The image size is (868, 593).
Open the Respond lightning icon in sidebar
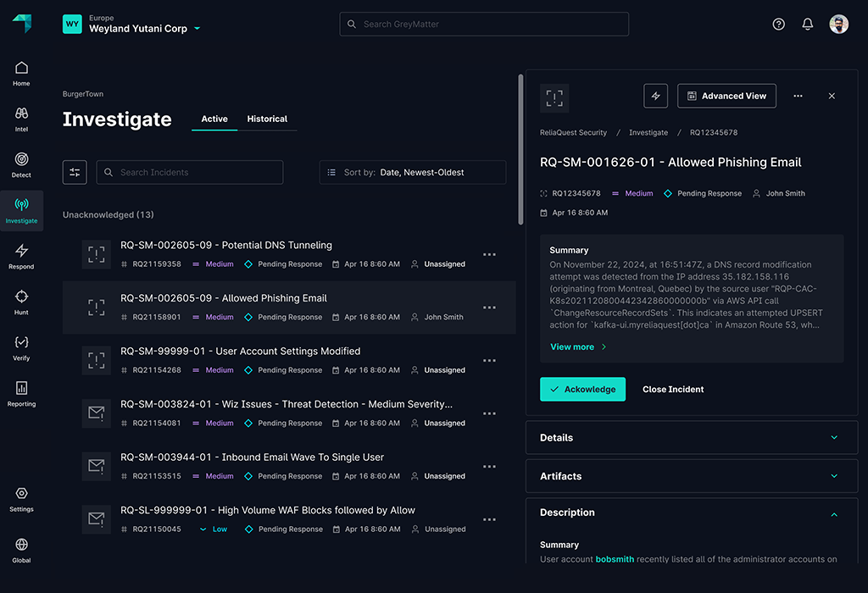(21, 256)
